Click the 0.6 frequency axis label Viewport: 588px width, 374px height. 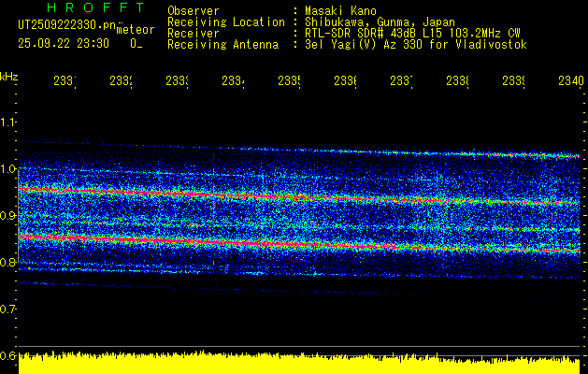tap(7, 355)
